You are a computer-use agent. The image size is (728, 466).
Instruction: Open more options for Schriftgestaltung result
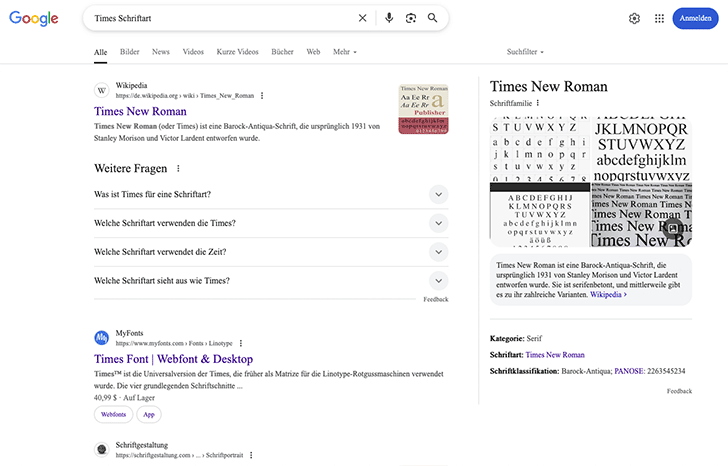251,455
